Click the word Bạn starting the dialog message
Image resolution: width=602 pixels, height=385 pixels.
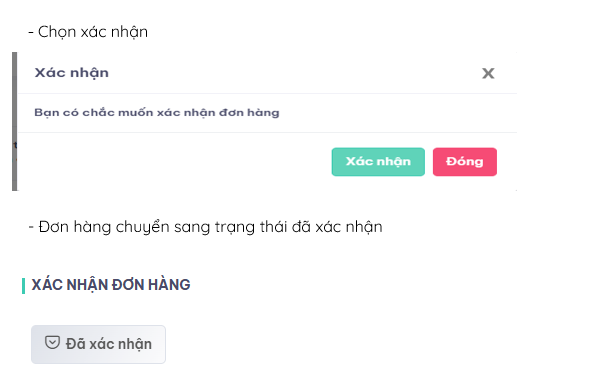46,112
